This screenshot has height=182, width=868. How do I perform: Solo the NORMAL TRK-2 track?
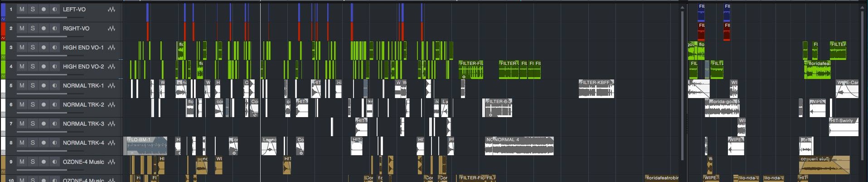pos(33,104)
